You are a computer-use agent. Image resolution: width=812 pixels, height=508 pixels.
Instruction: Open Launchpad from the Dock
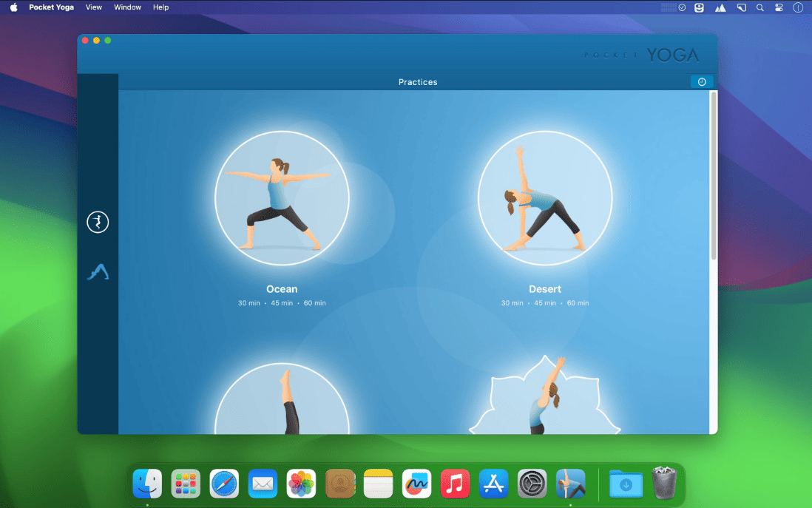(186, 484)
